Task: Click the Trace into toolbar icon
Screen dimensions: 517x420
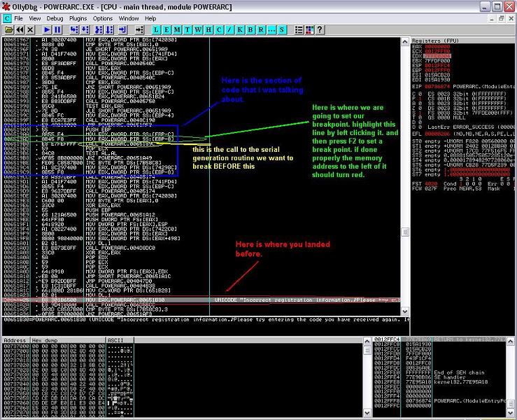Action: pyautogui.click(x=98, y=30)
